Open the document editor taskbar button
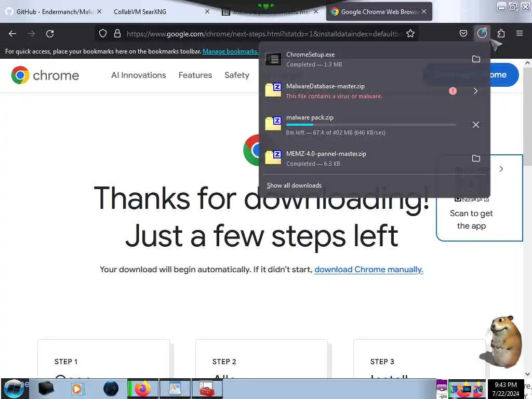Viewport: 532px width, 399px height. (x=175, y=389)
